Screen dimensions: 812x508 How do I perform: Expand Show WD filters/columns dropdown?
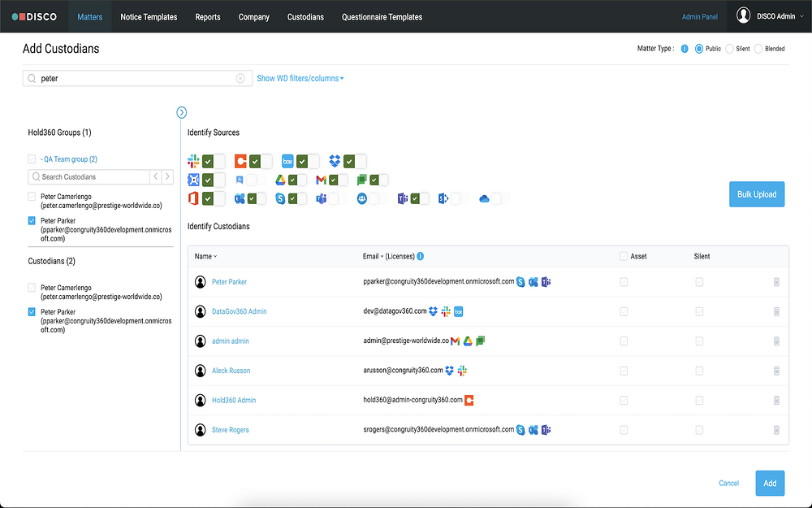click(x=300, y=78)
